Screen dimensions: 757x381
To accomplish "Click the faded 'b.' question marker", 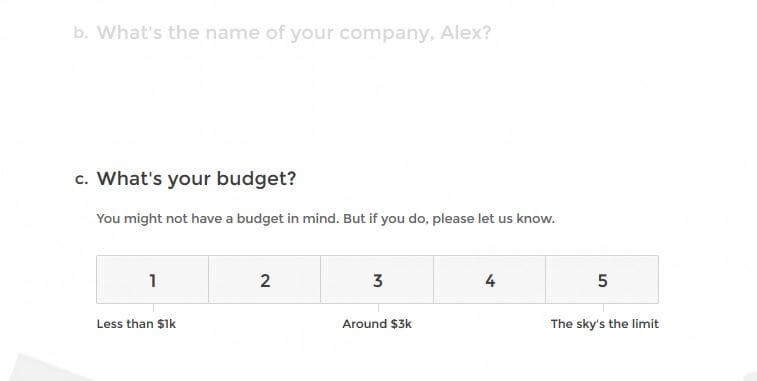I will point(81,33).
